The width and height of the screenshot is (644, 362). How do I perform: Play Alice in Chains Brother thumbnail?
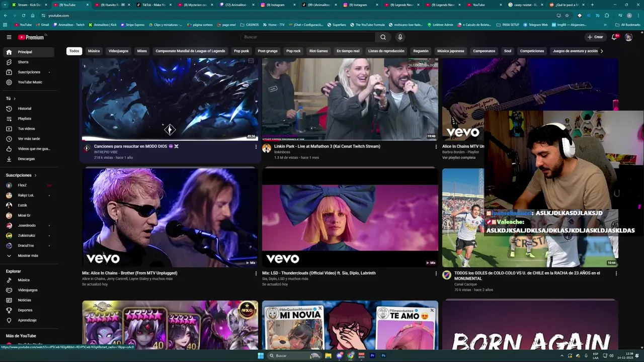click(x=170, y=217)
